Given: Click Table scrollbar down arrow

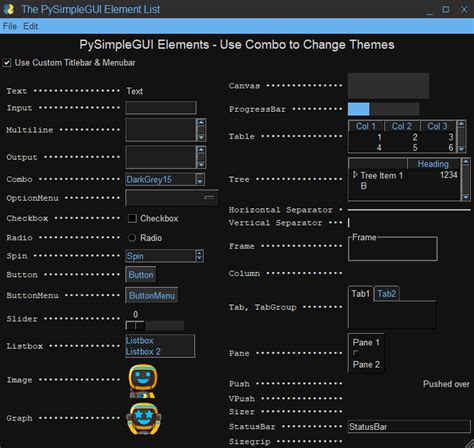Looking at the screenshot, I should pyautogui.click(x=461, y=149).
